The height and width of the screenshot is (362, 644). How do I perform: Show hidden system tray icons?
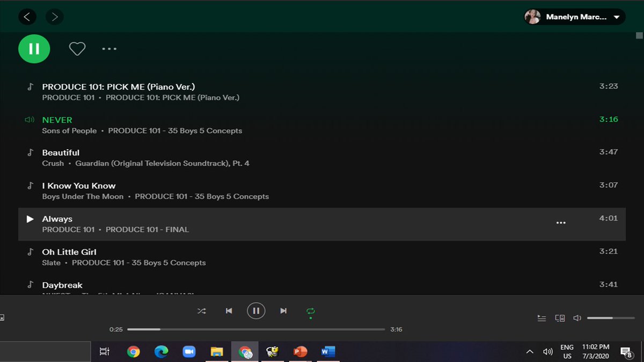[x=530, y=352]
